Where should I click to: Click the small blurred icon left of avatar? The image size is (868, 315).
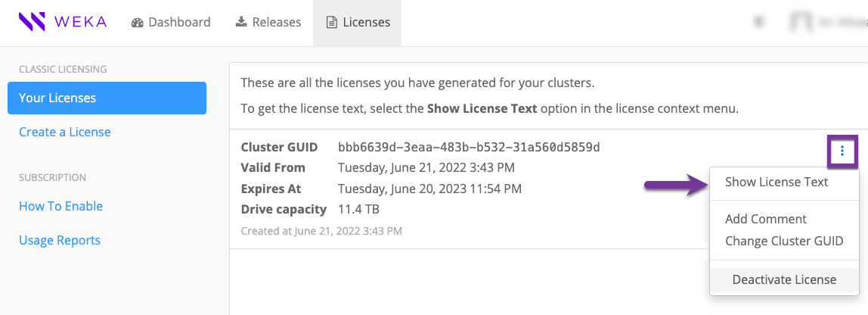(x=758, y=23)
